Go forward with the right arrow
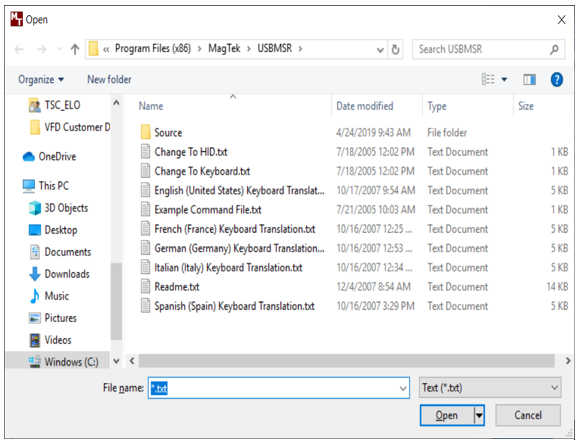The width and height of the screenshot is (581, 442). 42,49
